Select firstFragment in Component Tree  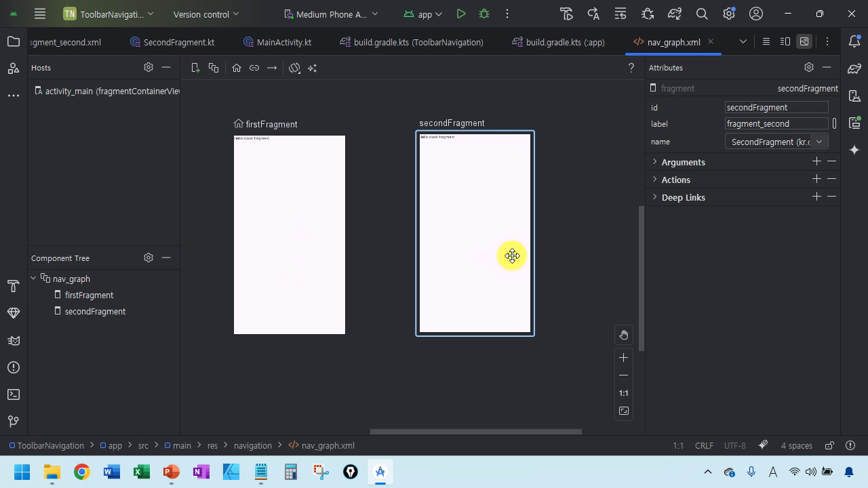(89, 295)
